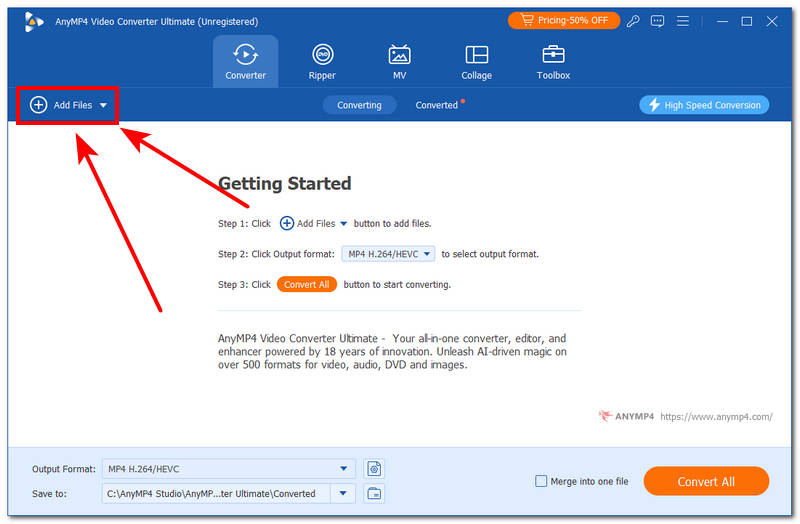Click the AnyMP4 app logo
Screen dimensions: 800x524
pyautogui.click(x=34, y=21)
